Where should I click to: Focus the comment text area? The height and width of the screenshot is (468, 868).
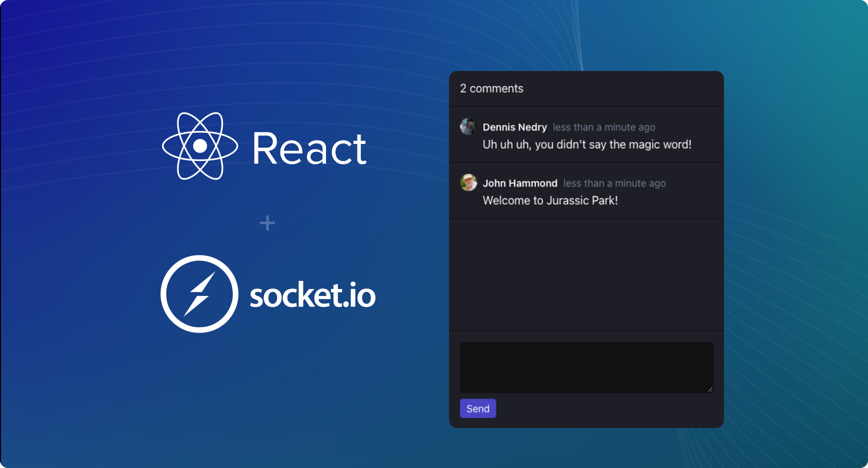(586, 367)
